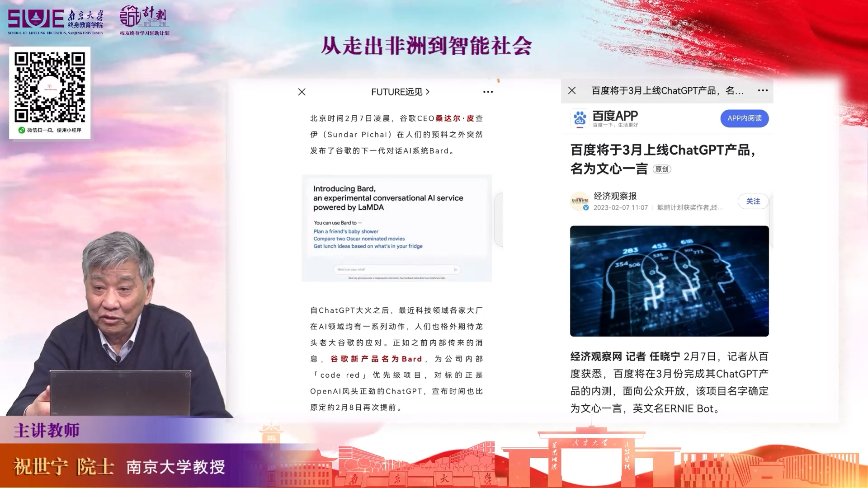Screen dimensions: 868x488
Task: Close the Baidu ChatGPT article panel
Action: click(x=572, y=90)
